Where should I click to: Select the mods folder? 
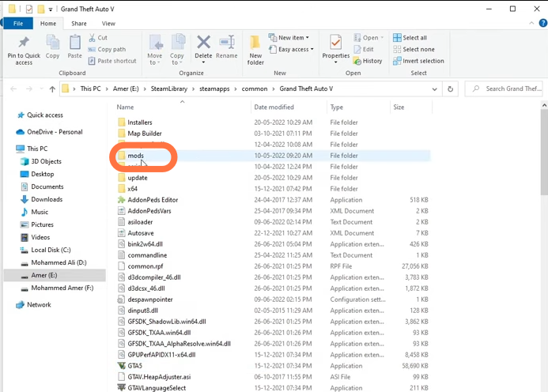coord(135,156)
